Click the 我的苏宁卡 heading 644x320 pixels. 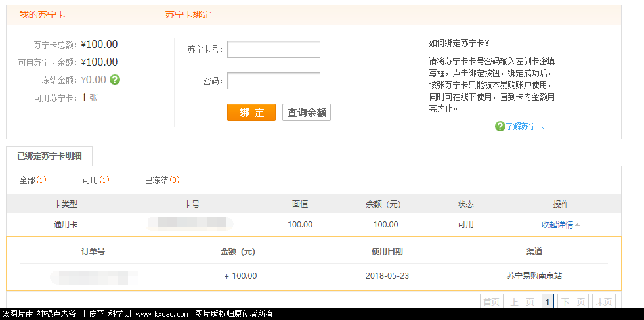pyautogui.click(x=42, y=15)
